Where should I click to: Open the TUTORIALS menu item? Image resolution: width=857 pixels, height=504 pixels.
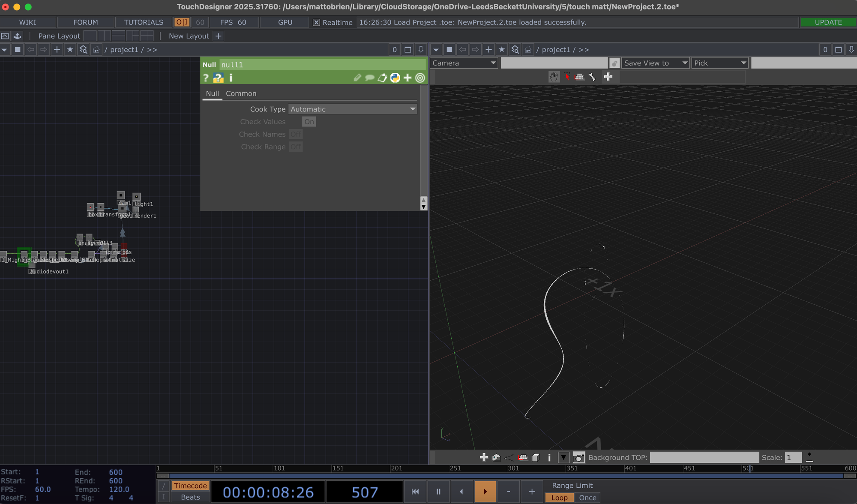[x=144, y=22]
